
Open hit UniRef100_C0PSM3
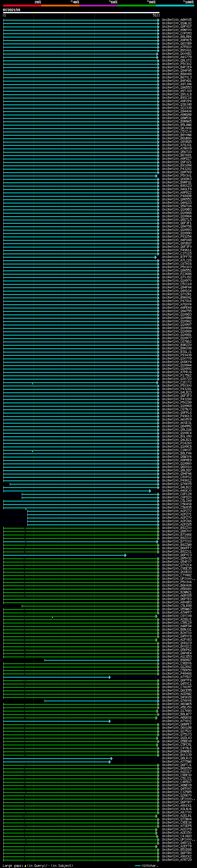tap(177, 33)
